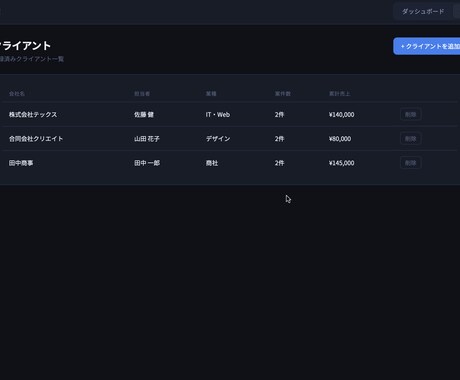
Task: Open the ダッシュボード tab
Action: click(423, 12)
